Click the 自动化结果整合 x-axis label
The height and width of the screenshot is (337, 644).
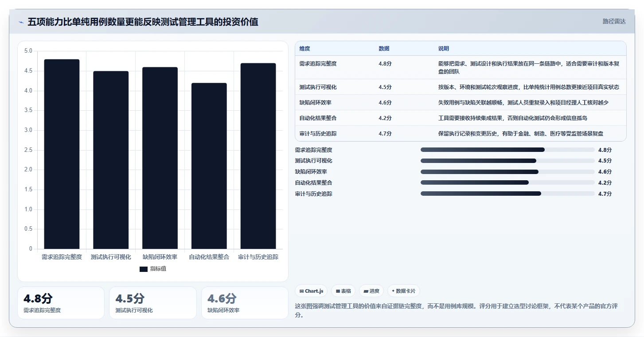click(209, 257)
